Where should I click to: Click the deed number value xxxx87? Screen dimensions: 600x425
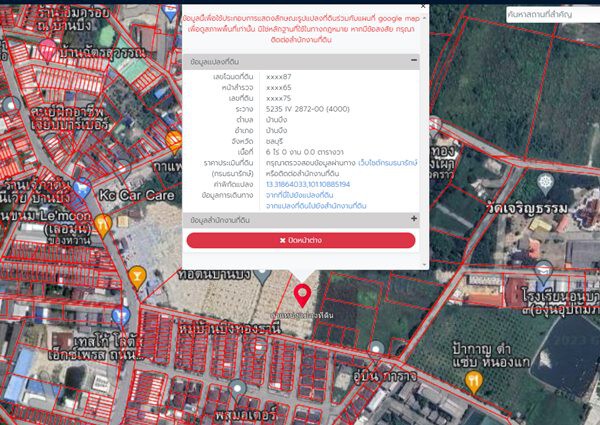pyautogui.click(x=279, y=77)
